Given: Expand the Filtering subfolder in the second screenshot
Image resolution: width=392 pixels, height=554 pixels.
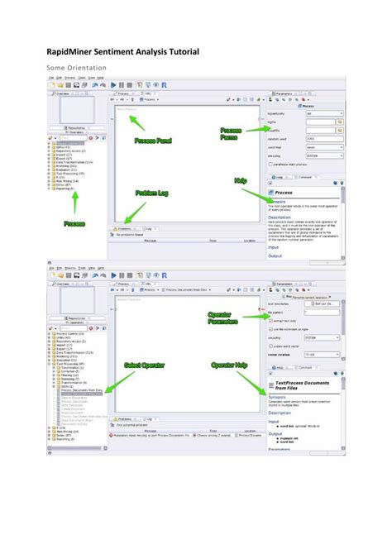Looking at the screenshot, I should [x=54, y=375].
